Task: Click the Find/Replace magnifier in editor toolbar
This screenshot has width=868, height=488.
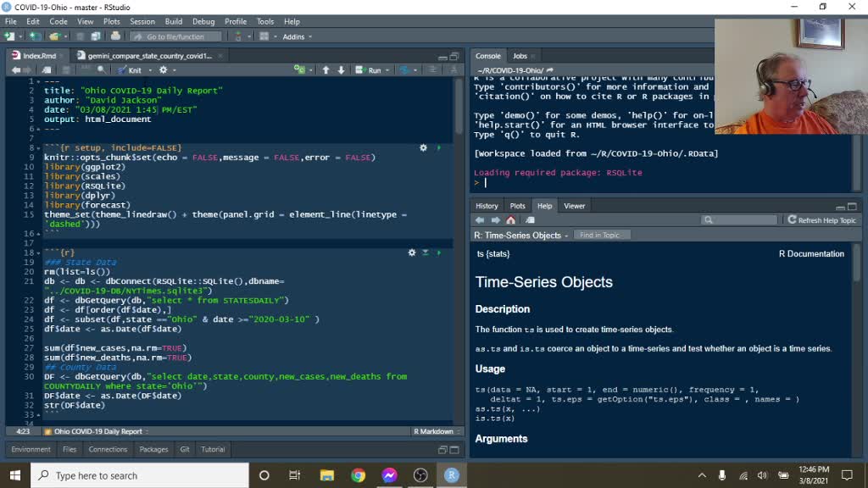Action: 102,70
